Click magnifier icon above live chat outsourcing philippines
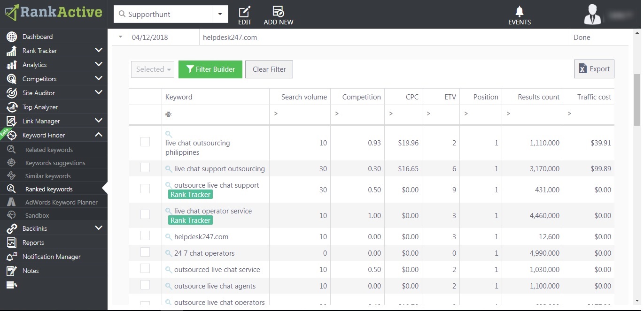 [x=169, y=134]
